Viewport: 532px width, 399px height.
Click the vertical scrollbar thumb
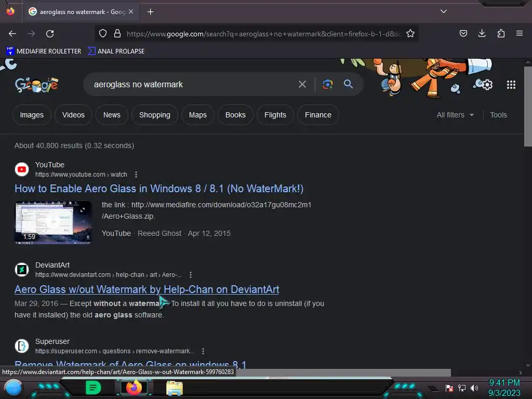528,107
